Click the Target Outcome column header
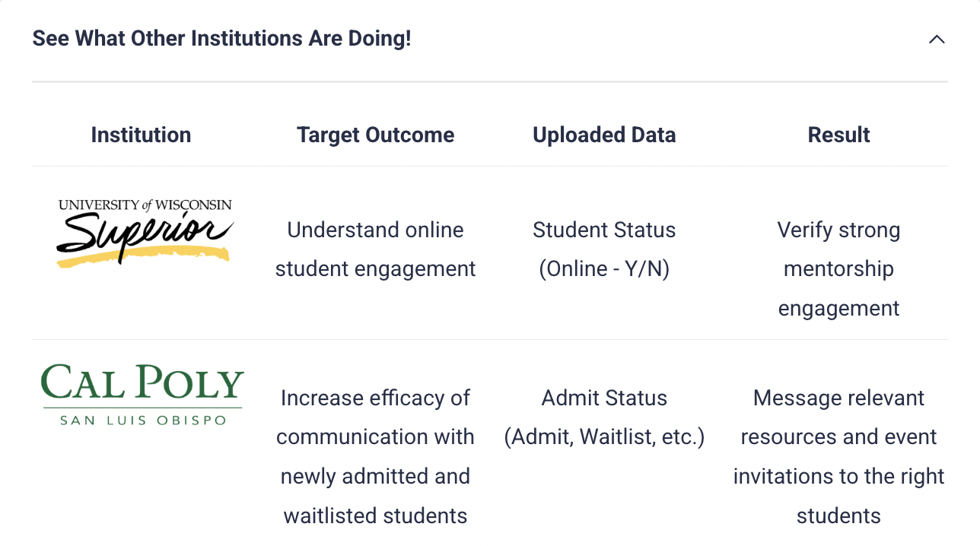980x546 pixels. 375,135
